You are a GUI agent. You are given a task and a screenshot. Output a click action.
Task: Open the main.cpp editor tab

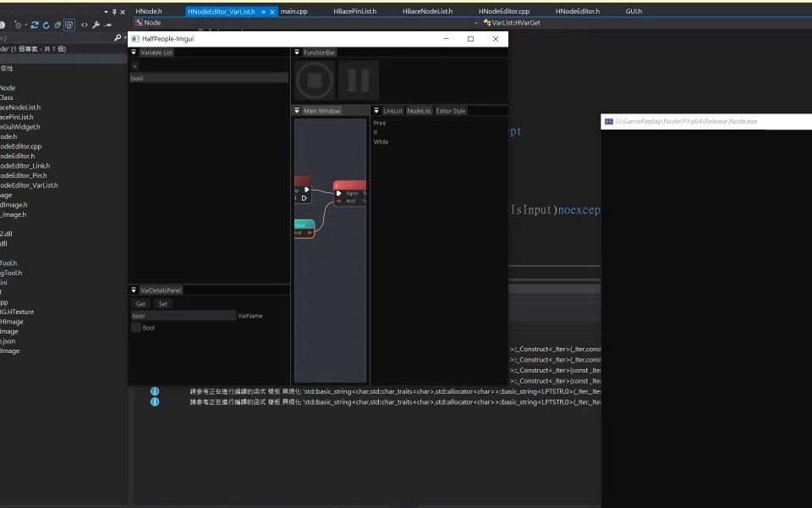click(294, 11)
